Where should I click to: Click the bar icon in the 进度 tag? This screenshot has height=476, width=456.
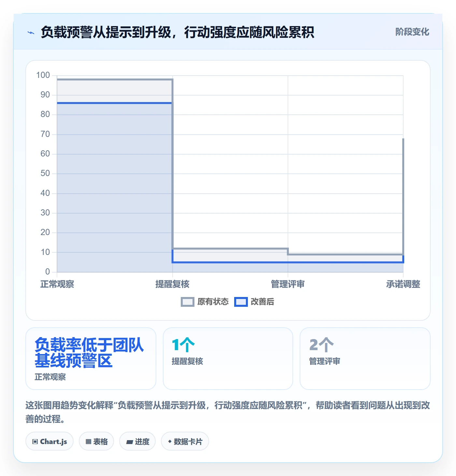click(129, 442)
